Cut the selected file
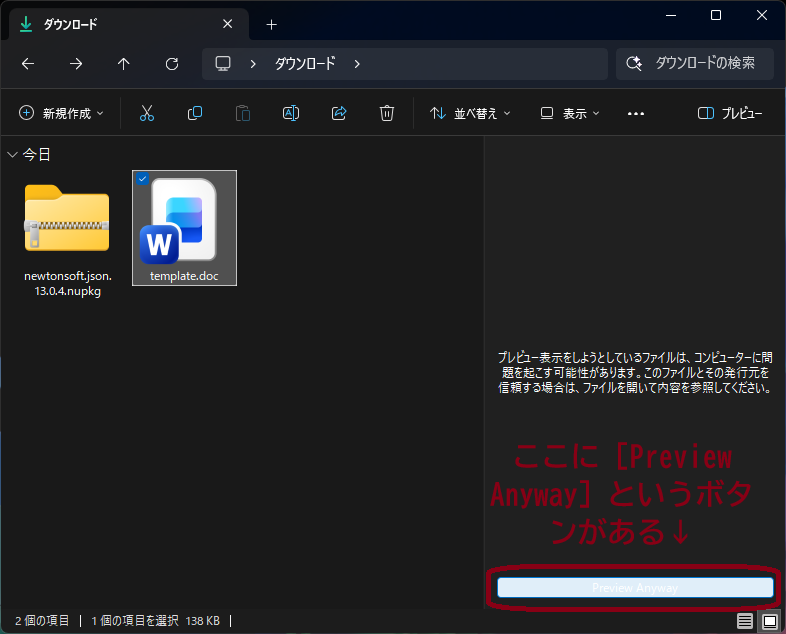The image size is (786, 634). coord(147,113)
